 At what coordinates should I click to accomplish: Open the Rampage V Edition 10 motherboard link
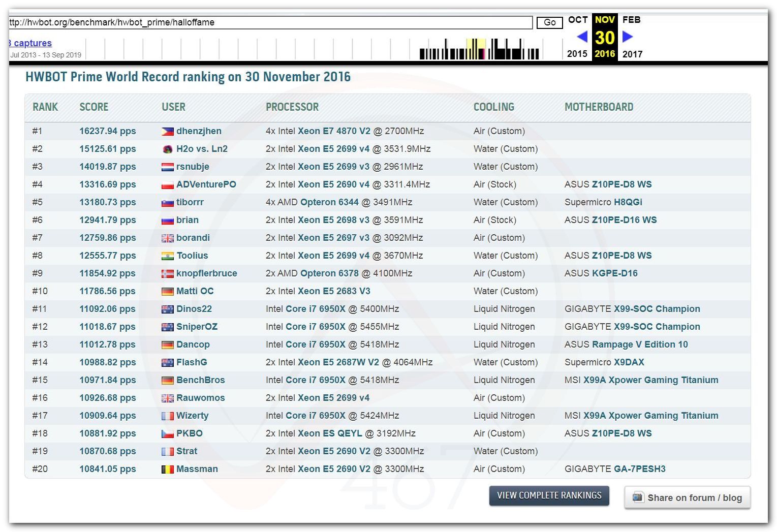click(x=640, y=345)
